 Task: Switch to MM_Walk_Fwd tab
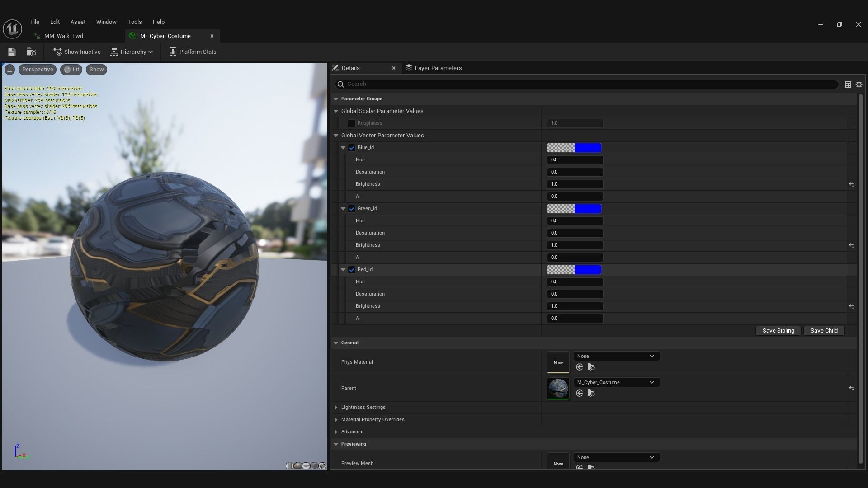click(63, 36)
